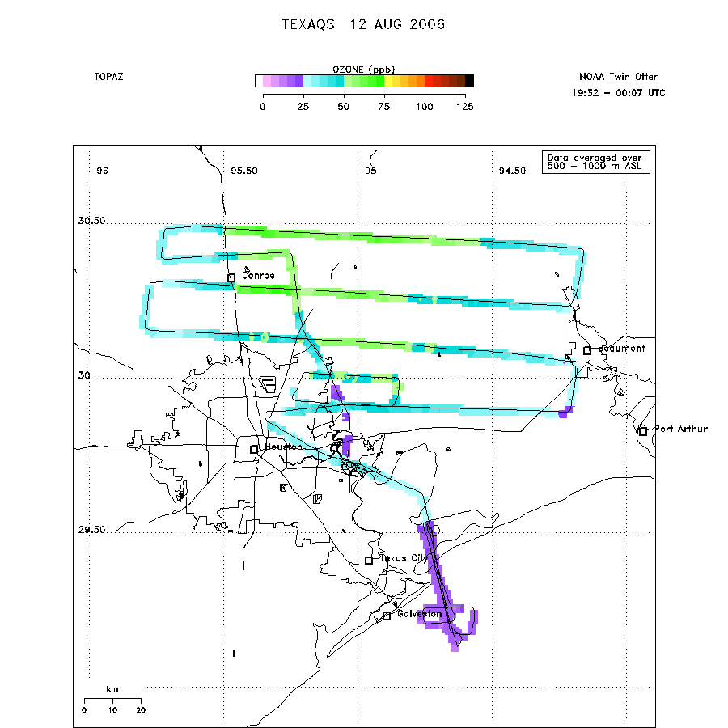The height and width of the screenshot is (728, 728).
Task: Click the Conroe city square marker
Action: point(231,277)
